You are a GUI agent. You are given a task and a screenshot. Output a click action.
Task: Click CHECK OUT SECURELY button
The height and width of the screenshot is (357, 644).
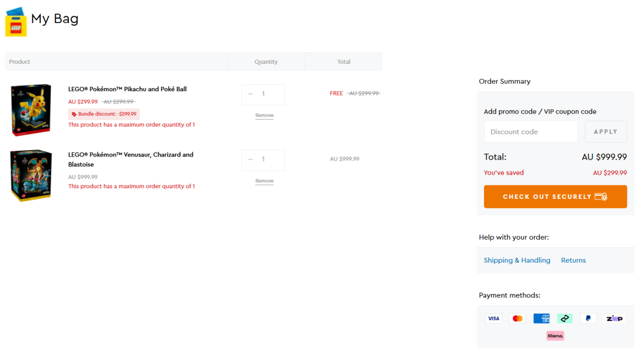tap(555, 197)
